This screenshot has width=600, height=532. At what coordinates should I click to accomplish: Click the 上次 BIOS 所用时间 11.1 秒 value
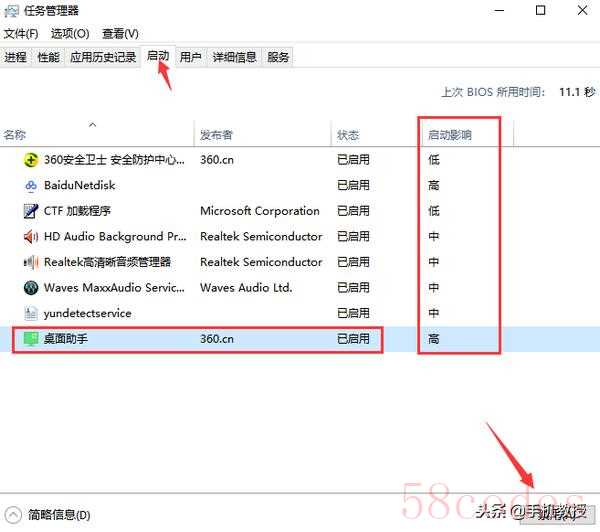[577, 92]
